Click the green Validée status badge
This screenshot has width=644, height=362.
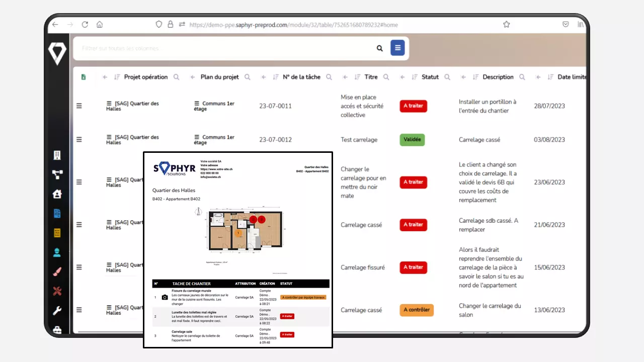(412, 140)
